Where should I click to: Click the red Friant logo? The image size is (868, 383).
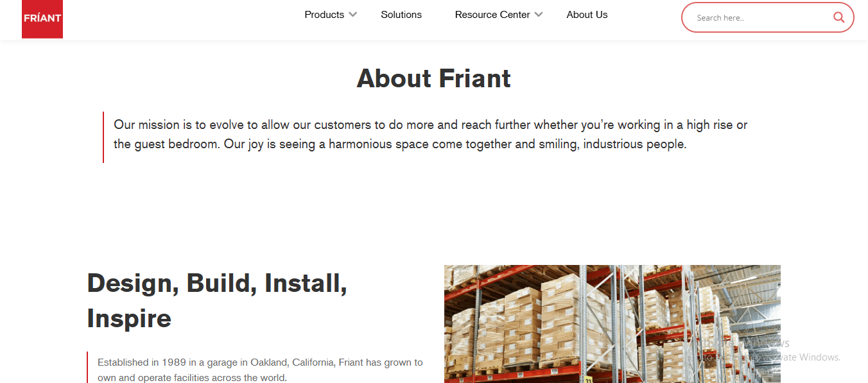point(42,19)
